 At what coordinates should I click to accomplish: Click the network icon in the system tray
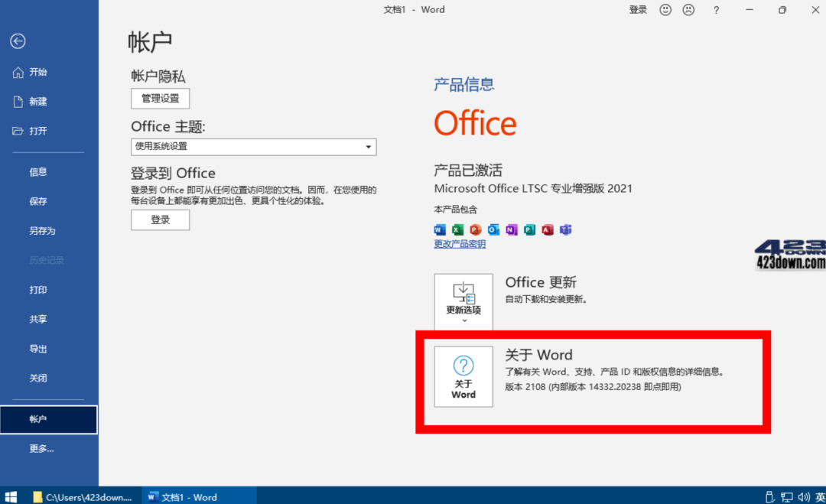tap(787, 496)
